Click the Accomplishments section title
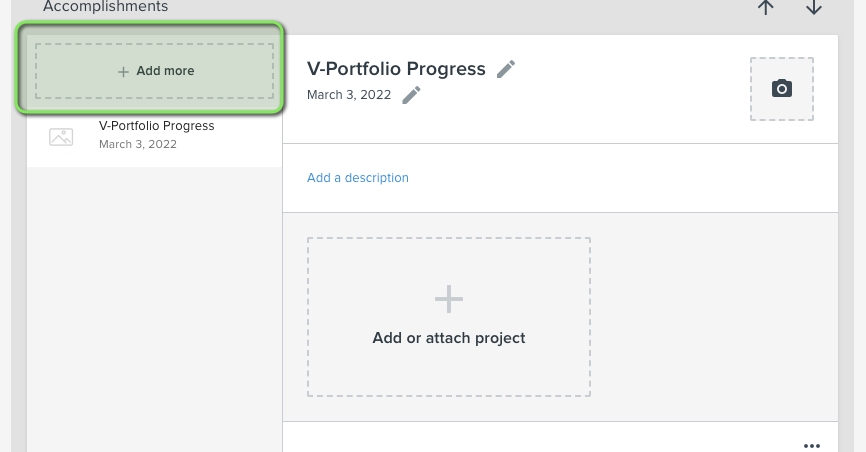Viewport: 866px width, 452px height. click(x=105, y=7)
